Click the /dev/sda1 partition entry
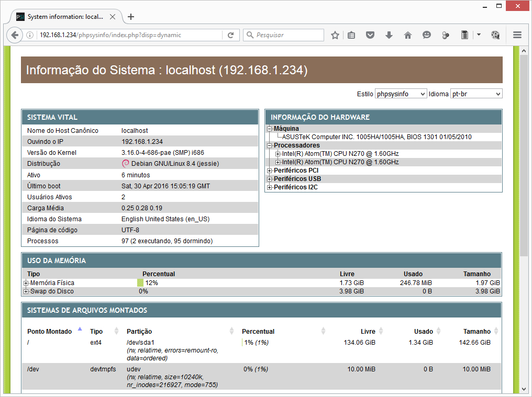 pyautogui.click(x=140, y=343)
